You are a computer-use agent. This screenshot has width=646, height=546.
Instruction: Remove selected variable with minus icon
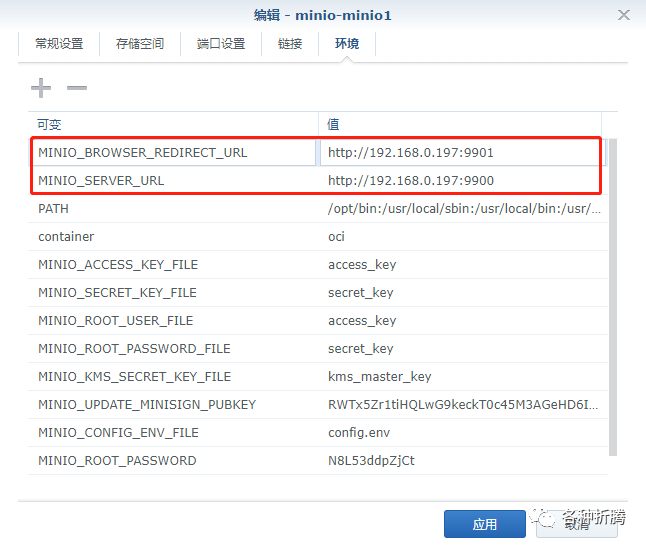[77, 88]
